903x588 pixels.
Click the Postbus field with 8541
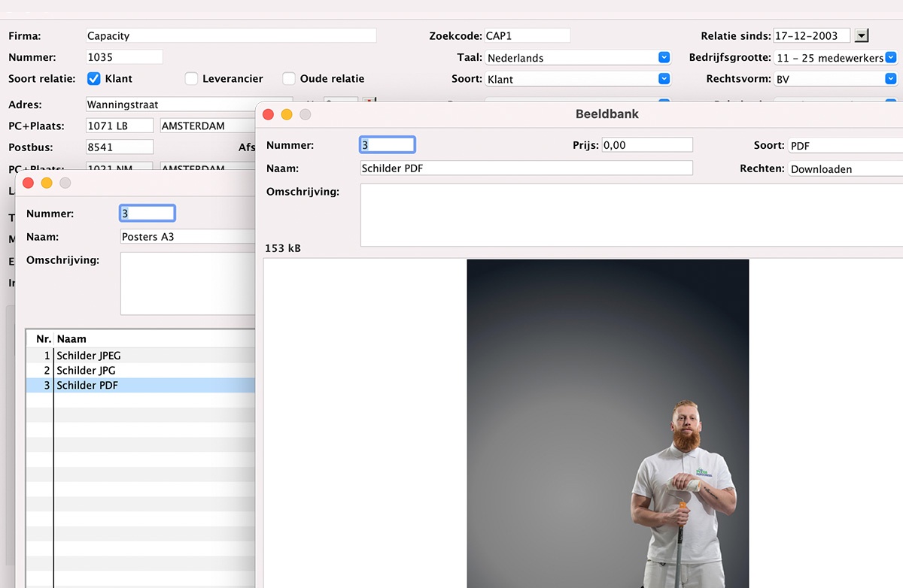click(x=120, y=147)
